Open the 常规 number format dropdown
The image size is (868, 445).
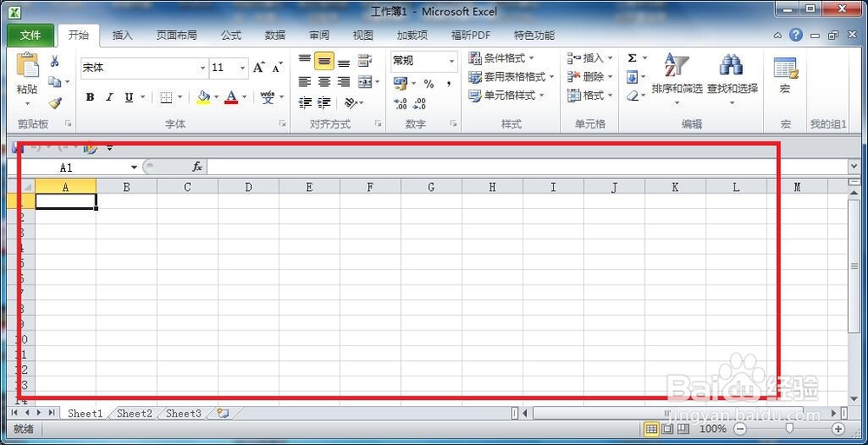click(451, 61)
